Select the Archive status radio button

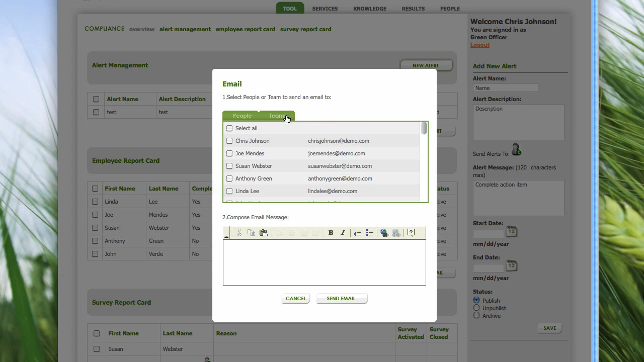point(476,315)
